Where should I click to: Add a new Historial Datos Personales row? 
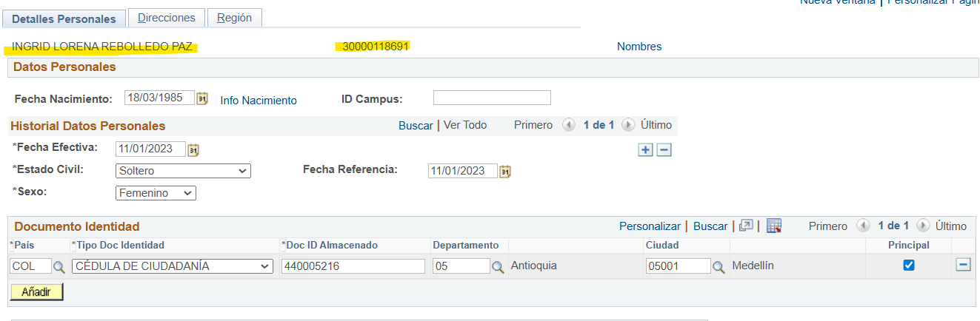[646, 150]
